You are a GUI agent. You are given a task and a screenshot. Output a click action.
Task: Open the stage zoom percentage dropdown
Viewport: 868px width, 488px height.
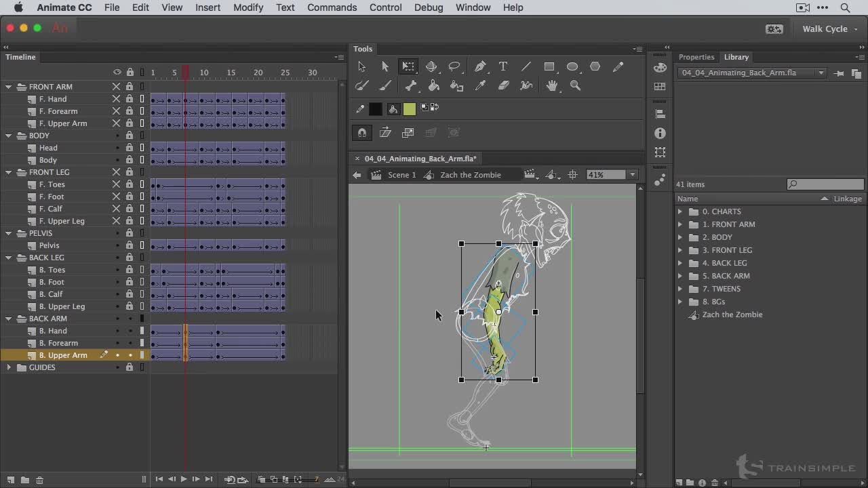[x=633, y=175]
